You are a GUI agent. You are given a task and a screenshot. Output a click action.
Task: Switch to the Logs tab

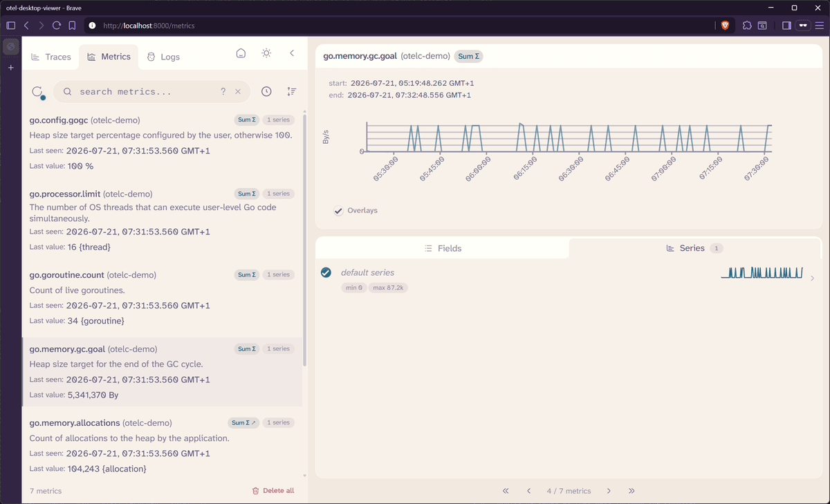tap(163, 57)
